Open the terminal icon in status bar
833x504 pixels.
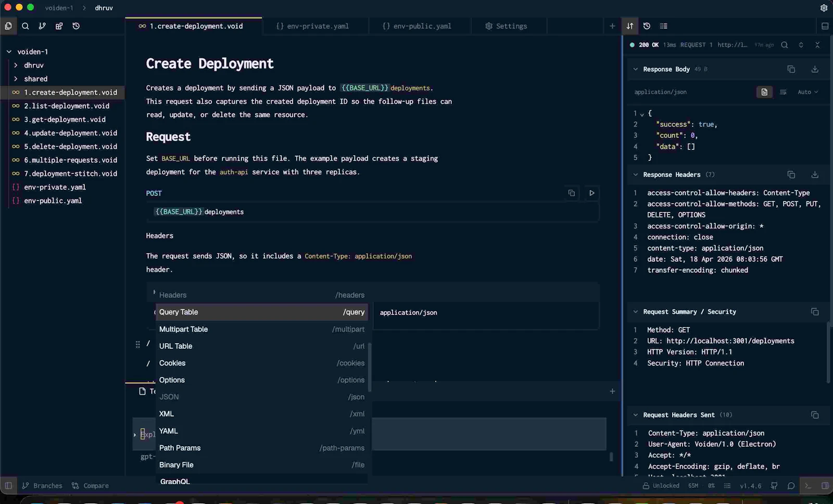pos(808,486)
